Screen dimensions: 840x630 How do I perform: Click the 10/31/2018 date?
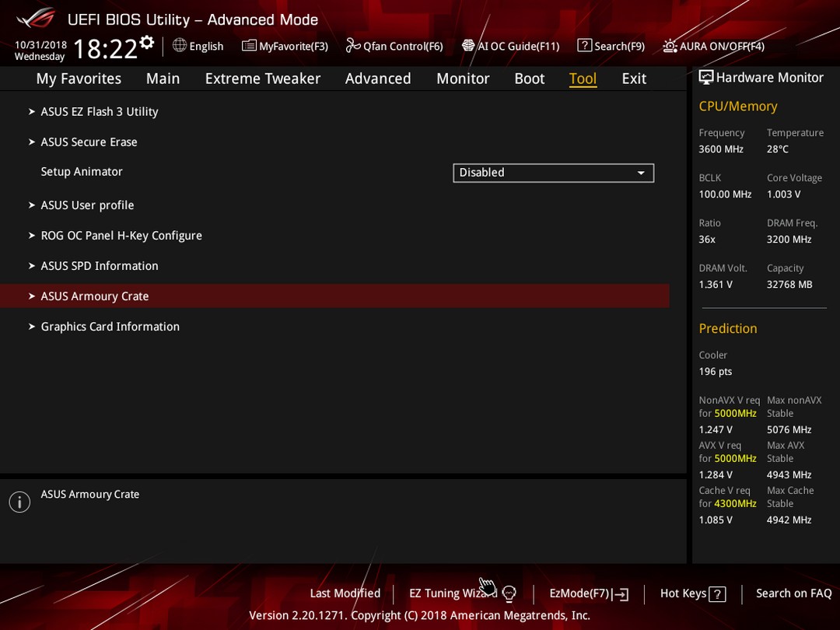(40, 44)
